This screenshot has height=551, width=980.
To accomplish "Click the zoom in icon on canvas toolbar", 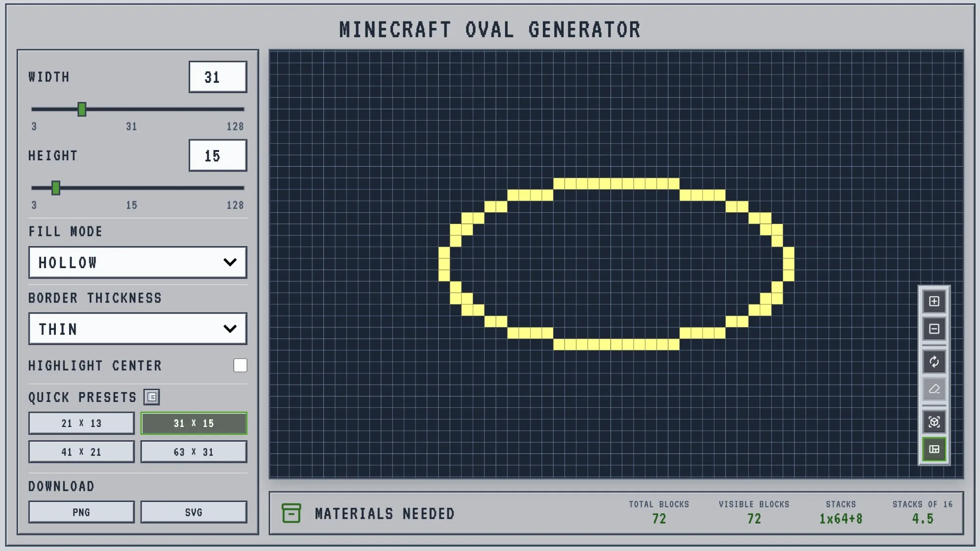I will 934,301.
